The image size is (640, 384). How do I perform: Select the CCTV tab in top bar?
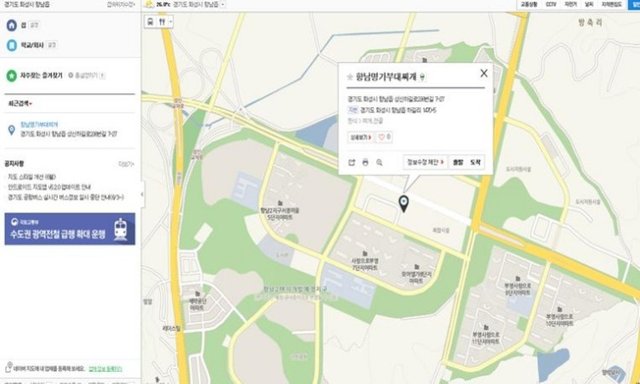pyautogui.click(x=551, y=4)
